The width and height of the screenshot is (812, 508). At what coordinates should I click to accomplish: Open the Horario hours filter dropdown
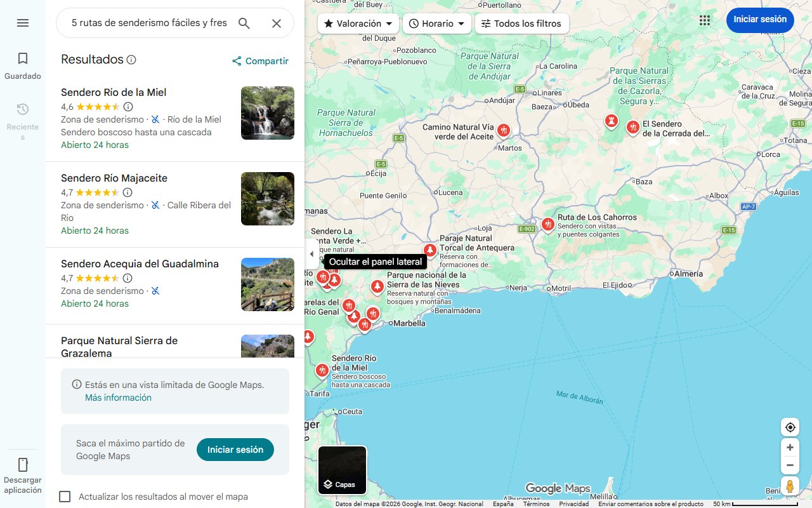pyautogui.click(x=436, y=23)
